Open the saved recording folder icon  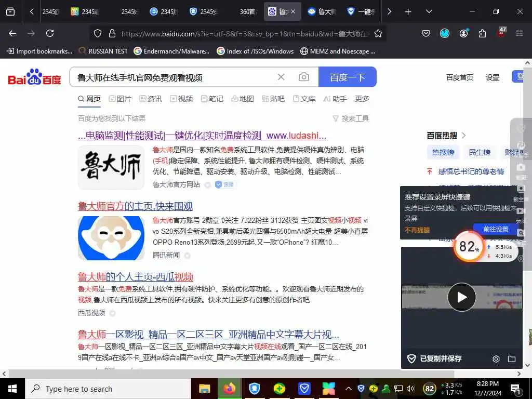pyautogui.click(x=512, y=358)
